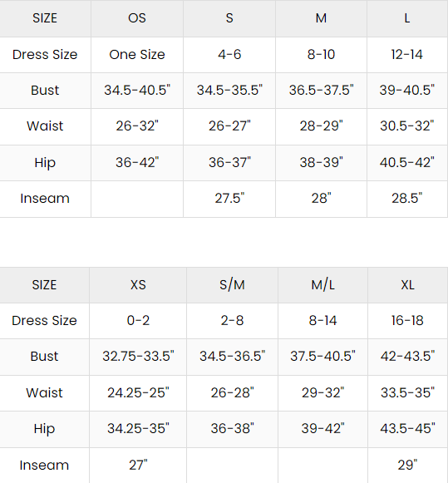Click the 4-6 dress size cell
The width and height of the screenshot is (448, 483).
pyautogui.click(x=229, y=55)
